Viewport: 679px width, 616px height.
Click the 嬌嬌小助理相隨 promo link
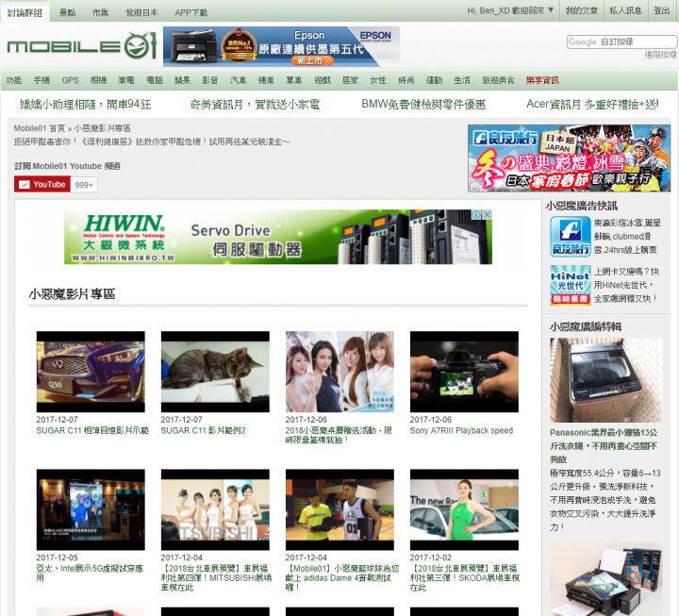click(x=85, y=104)
